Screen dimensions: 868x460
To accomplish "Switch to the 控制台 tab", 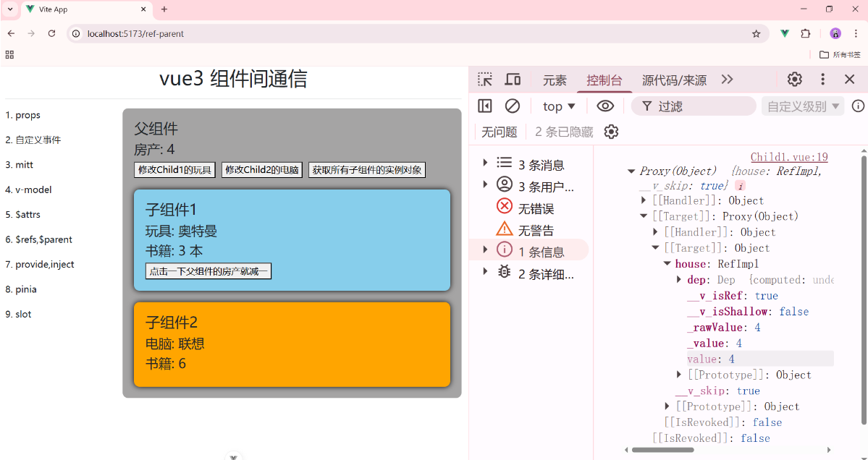I will point(604,80).
